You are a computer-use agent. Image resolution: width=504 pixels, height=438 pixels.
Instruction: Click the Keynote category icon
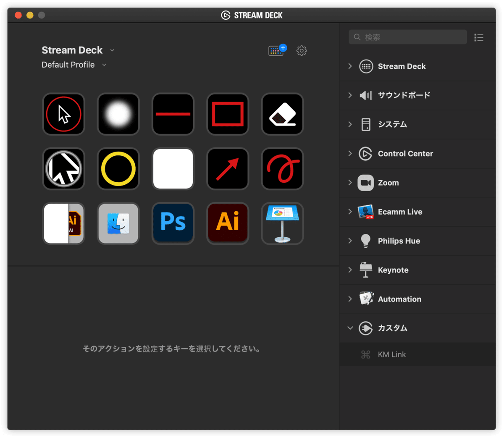point(366,270)
